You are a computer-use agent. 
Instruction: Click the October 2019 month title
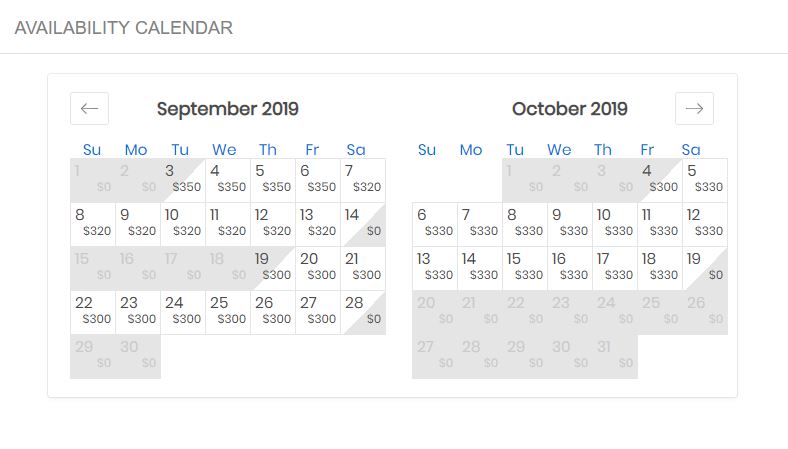[x=569, y=109]
